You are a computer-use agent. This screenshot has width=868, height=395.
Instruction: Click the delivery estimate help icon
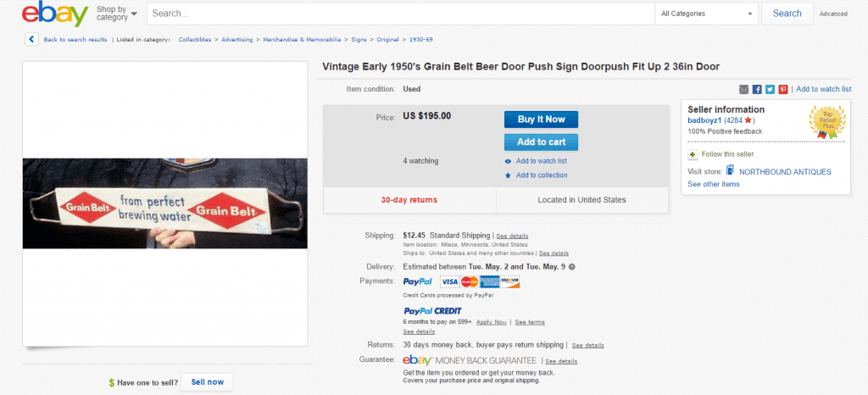click(571, 266)
